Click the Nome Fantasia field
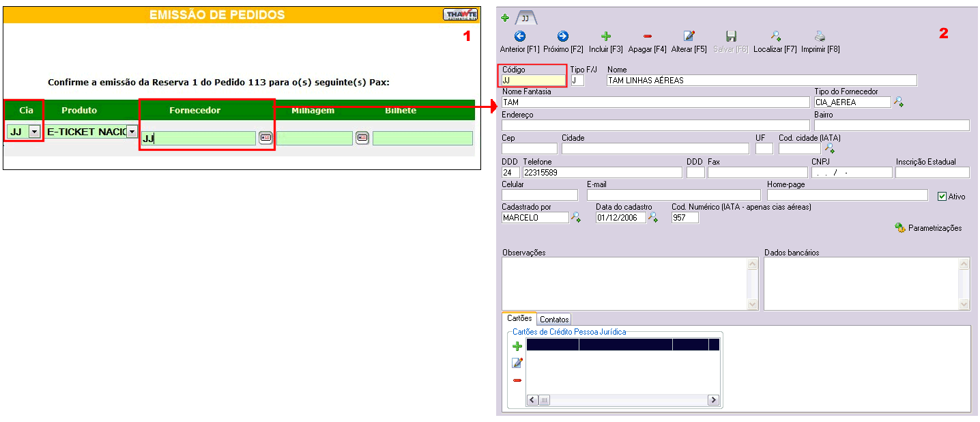The image size is (980, 422). pyautogui.click(x=655, y=102)
